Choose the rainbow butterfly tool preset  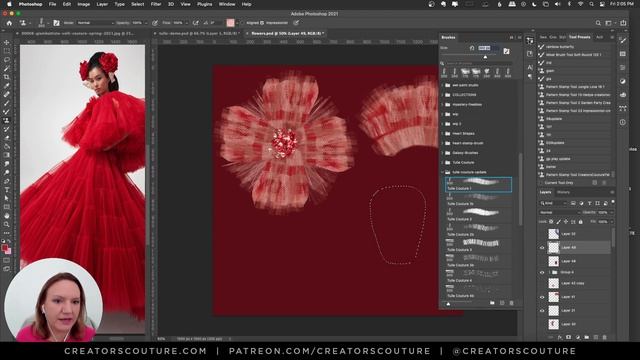point(575,47)
